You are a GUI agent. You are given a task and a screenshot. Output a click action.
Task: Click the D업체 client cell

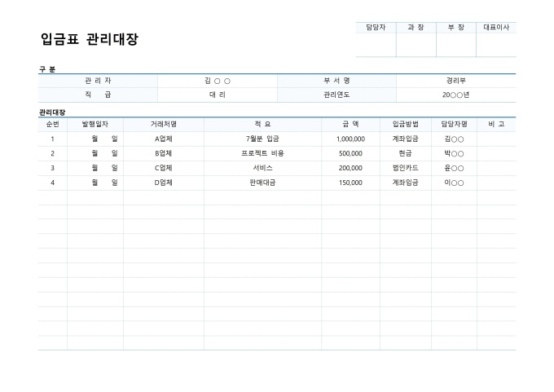pos(164,183)
